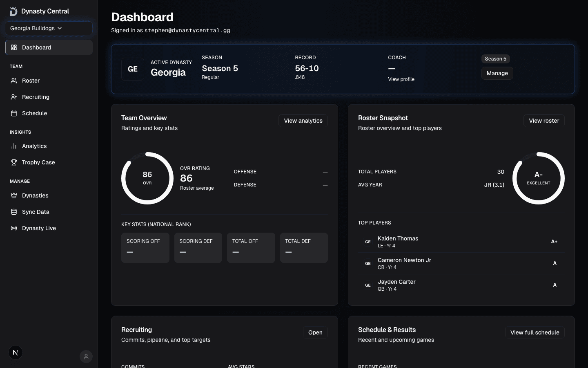This screenshot has width=588, height=368.
Task: Click the Schedule & Results heading
Action: pyautogui.click(x=387, y=330)
